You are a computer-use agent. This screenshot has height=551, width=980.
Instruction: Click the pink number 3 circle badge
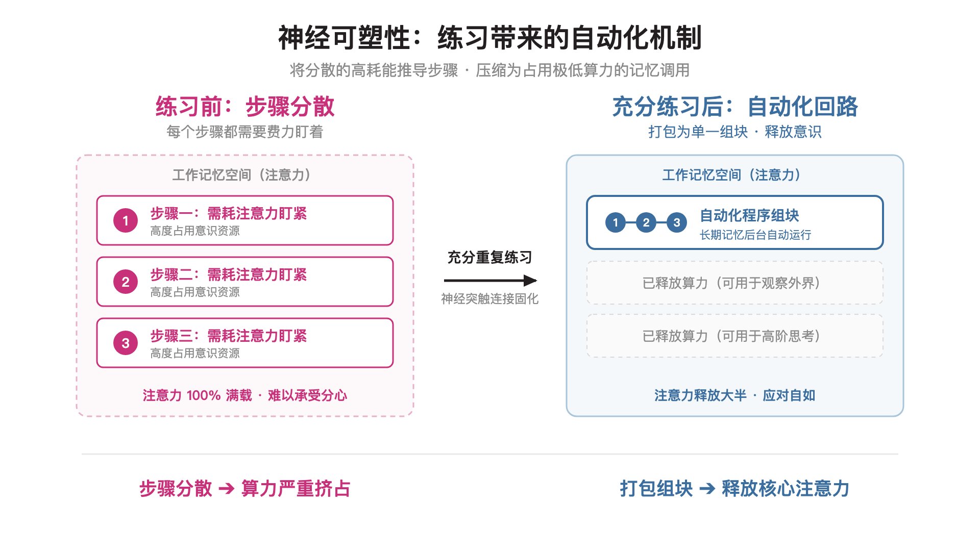pos(126,343)
